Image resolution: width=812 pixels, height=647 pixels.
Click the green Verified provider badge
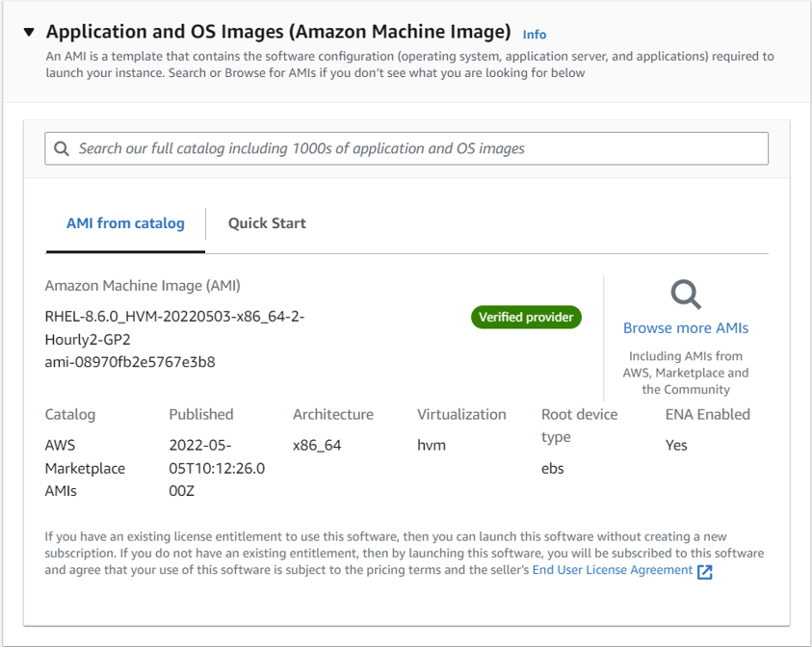click(526, 317)
